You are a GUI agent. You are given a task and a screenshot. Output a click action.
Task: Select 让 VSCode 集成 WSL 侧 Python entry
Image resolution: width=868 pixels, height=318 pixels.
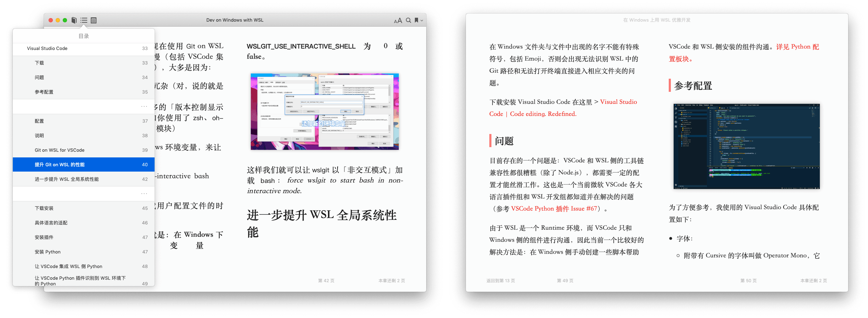[x=84, y=267]
